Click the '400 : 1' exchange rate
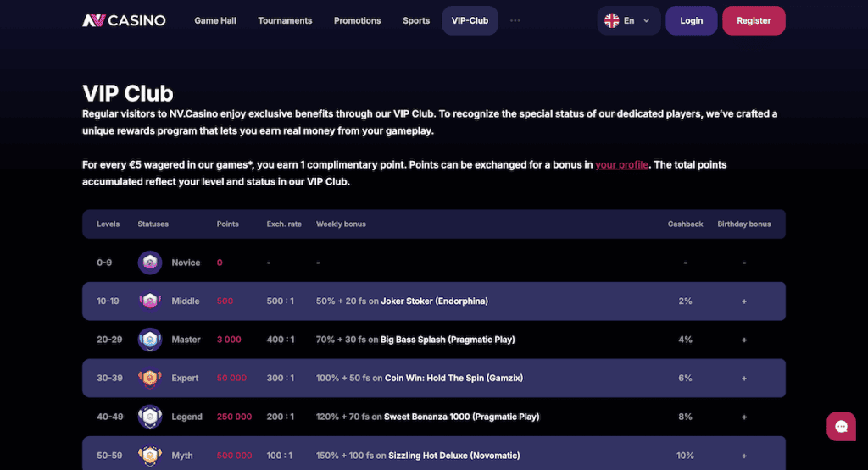Image resolution: width=868 pixels, height=470 pixels. coord(281,340)
